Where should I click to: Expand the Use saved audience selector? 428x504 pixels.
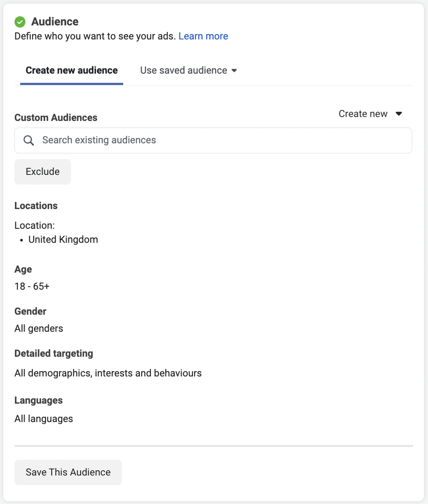(x=188, y=70)
